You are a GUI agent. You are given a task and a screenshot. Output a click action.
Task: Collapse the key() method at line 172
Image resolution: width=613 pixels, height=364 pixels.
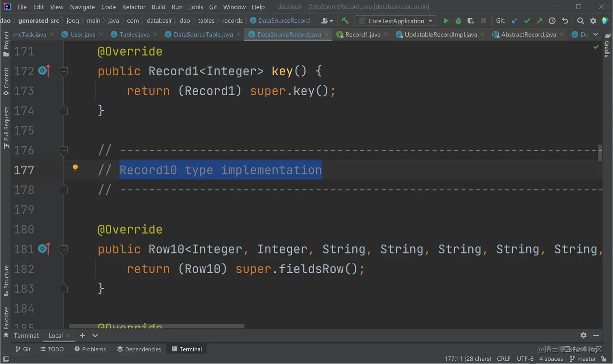[64, 72]
